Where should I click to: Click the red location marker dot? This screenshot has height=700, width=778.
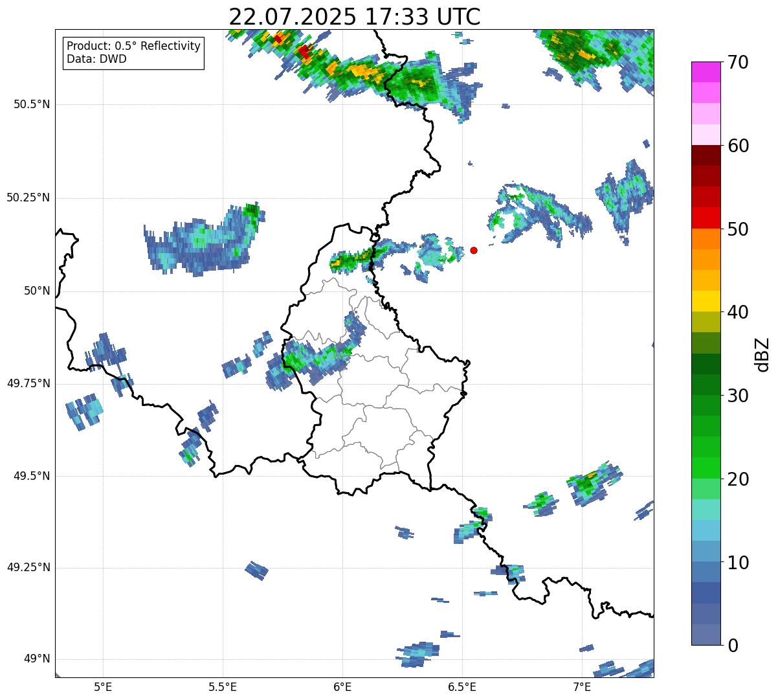click(474, 250)
